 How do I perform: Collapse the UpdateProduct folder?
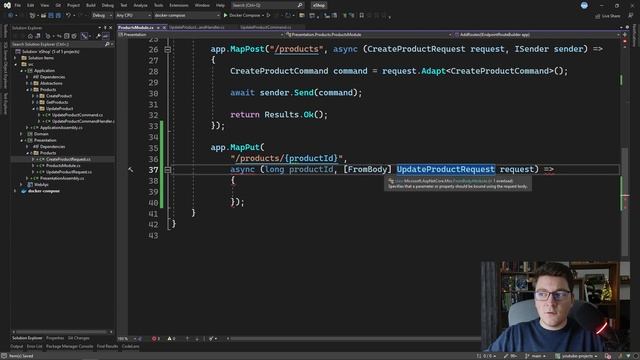[x=33, y=109]
